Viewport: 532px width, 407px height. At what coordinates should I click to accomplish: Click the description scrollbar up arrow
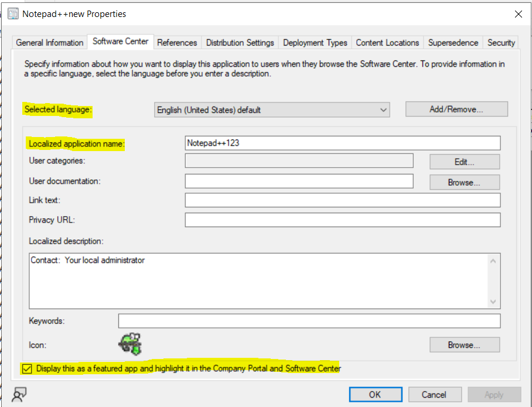[493, 261]
